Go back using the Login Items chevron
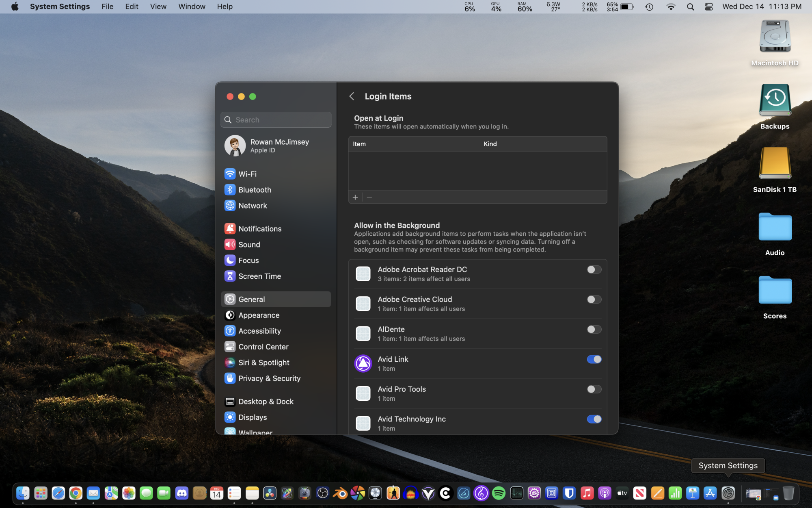The height and width of the screenshot is (508, 812). pyautogui.click(x=352, y=96)
